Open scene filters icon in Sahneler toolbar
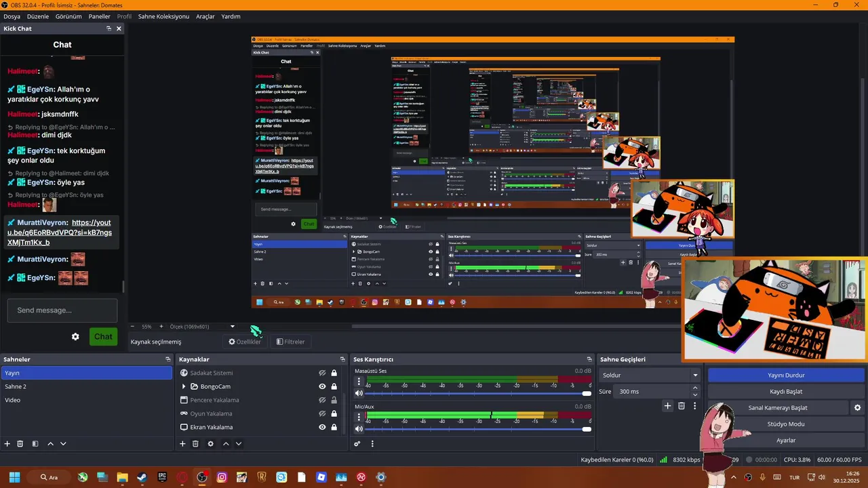Image resolution: width=868 pixels, height=488 pixels. pyautogui.click(x=35, y=444)
